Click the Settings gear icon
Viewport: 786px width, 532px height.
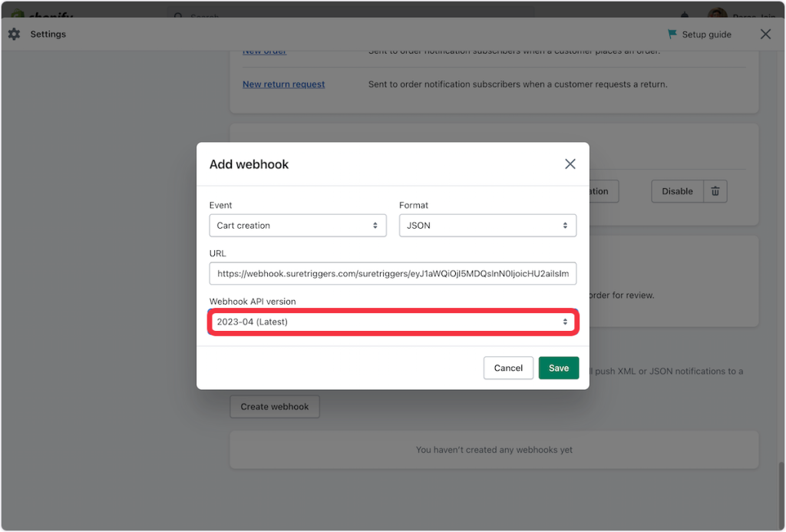point(14,35)
